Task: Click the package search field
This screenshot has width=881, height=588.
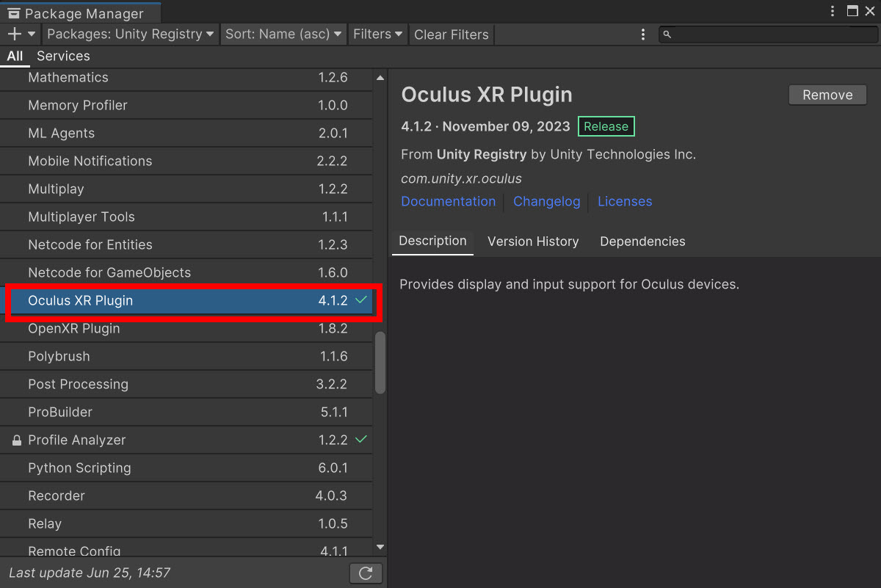Action: coord(767,35)
